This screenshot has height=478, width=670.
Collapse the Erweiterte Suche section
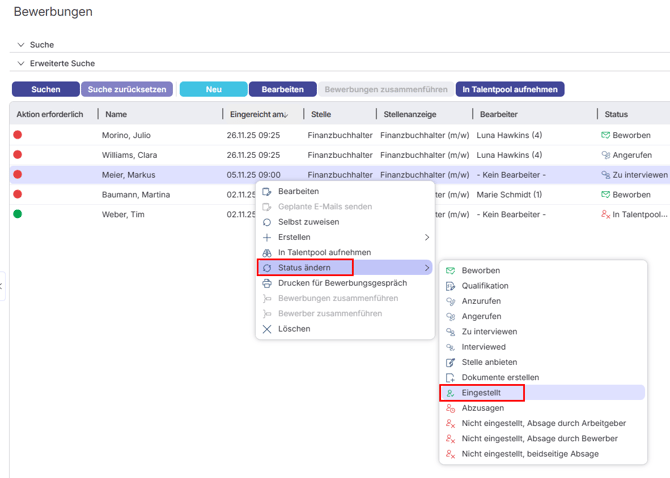[21, 64]
